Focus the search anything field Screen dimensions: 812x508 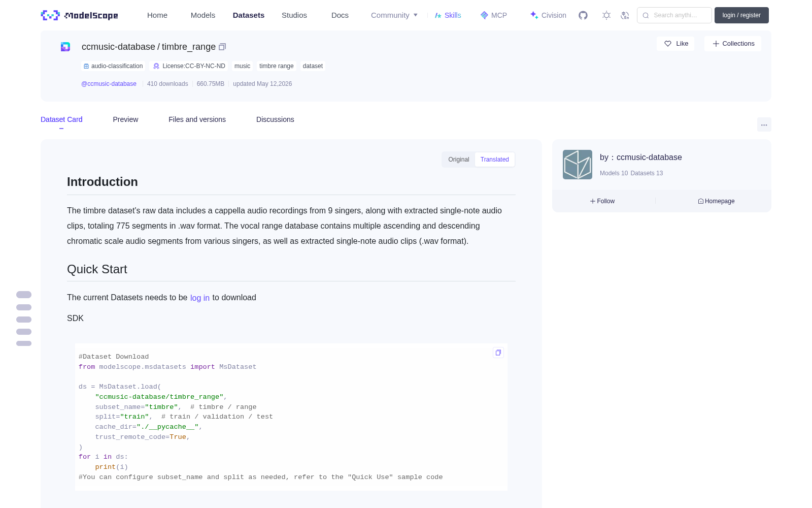674,15
